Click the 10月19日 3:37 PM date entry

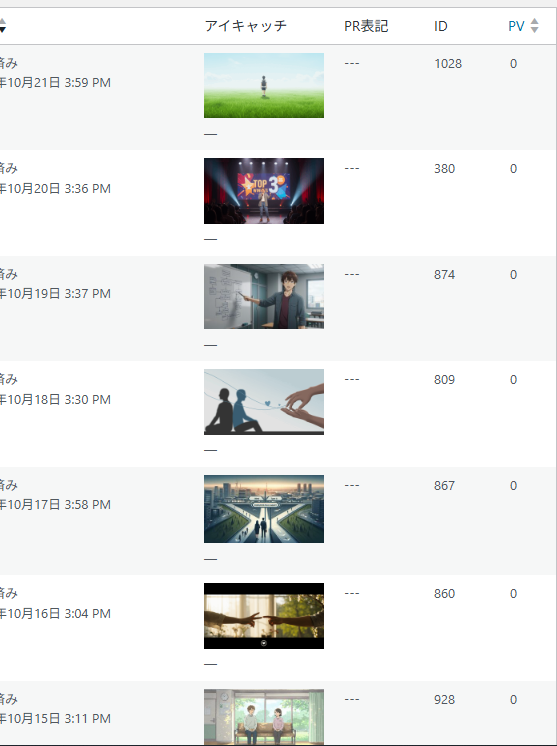pos(55,294)
